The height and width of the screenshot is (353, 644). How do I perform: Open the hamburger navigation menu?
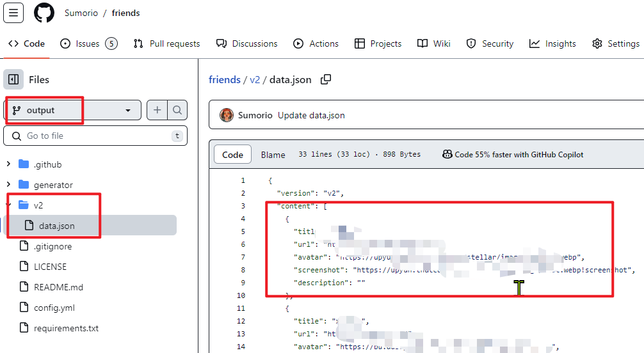[13, 13]
